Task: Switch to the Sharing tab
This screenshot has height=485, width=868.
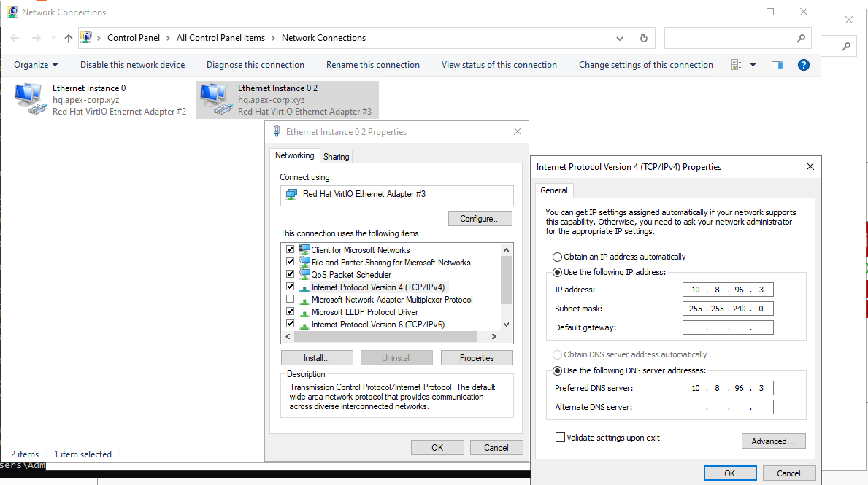Action: point(336,157)
